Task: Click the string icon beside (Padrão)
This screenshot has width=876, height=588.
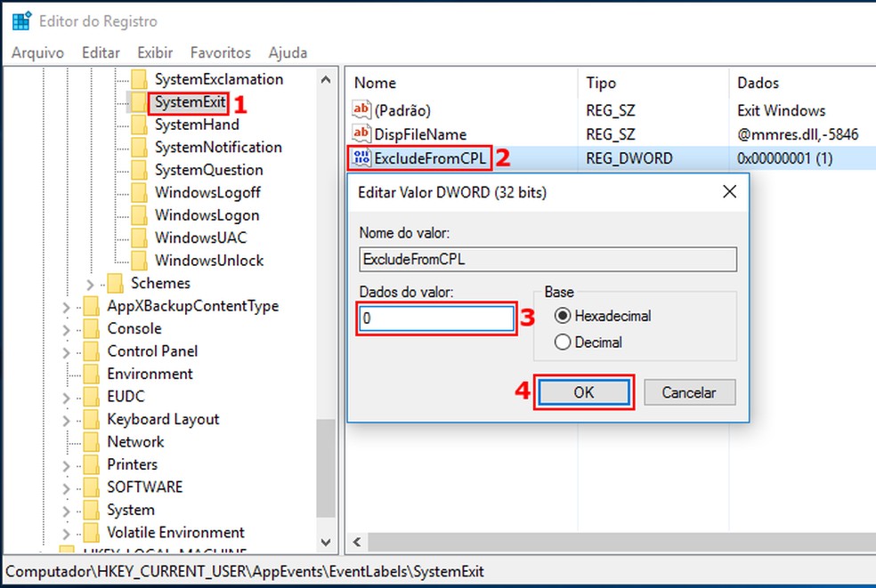Action: pos(361,109)
